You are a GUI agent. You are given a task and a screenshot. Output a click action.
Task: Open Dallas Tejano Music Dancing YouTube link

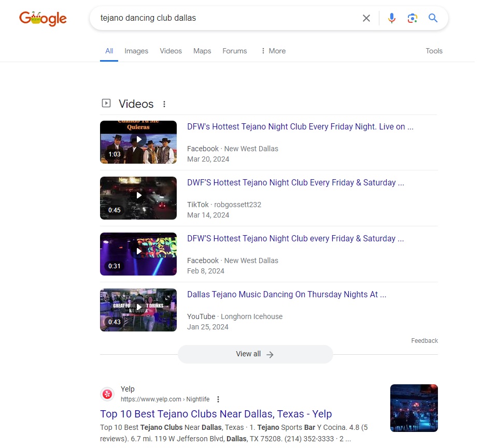pos(286,294)
